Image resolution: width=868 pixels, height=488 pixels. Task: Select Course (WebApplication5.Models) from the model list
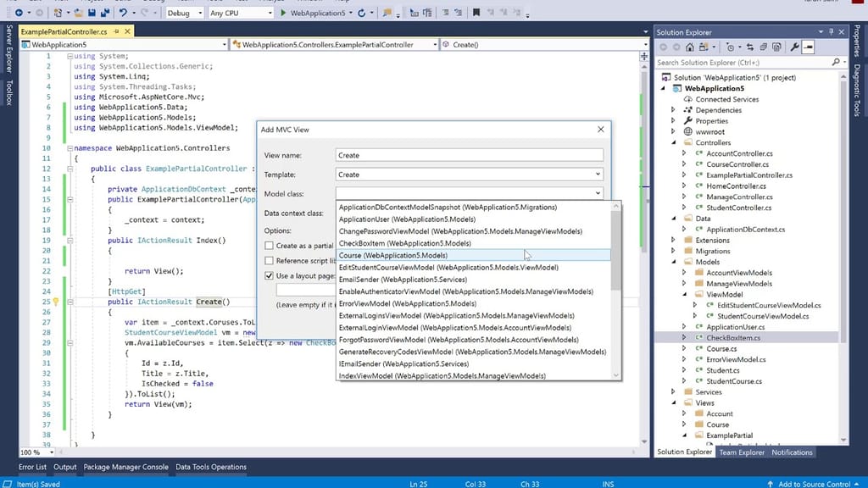[x=424, y=255]
